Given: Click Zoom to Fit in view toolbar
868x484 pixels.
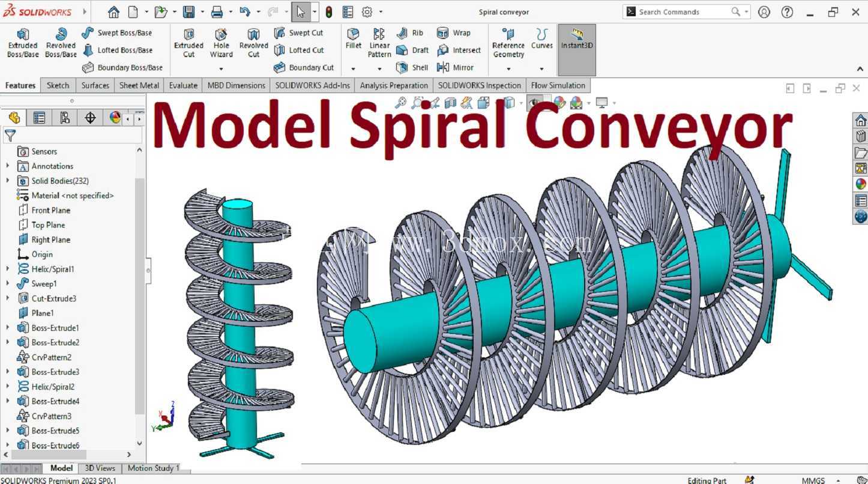Looking at the screenshot, I should (x=400, y=103).
